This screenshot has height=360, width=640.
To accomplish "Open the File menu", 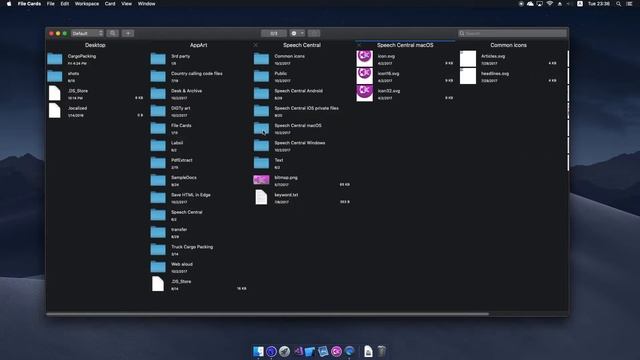I will click(x=51, y=4).
